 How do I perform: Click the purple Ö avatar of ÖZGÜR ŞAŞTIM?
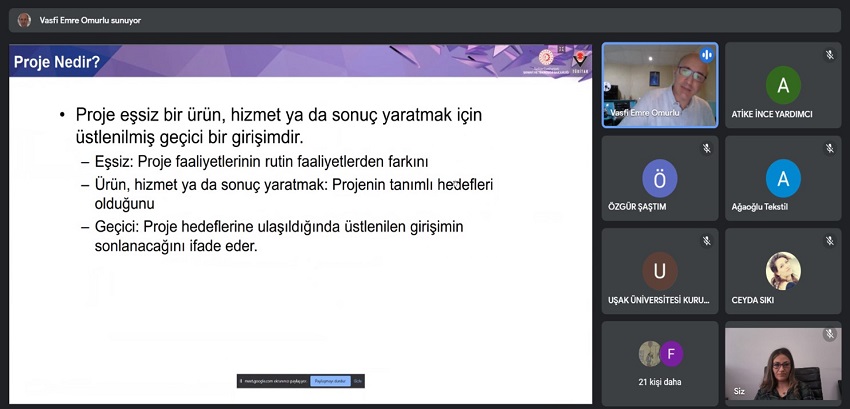click(x=659, y=178)
